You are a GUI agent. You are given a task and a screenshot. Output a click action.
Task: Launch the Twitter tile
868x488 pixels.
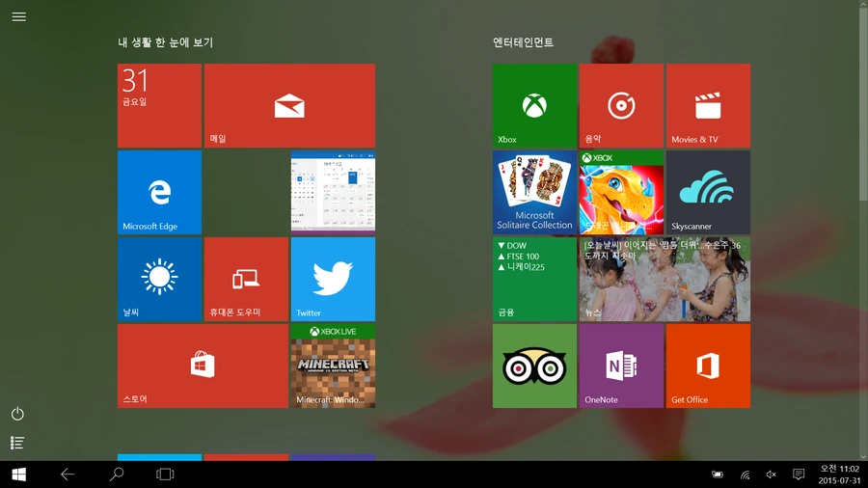(334, 280)
